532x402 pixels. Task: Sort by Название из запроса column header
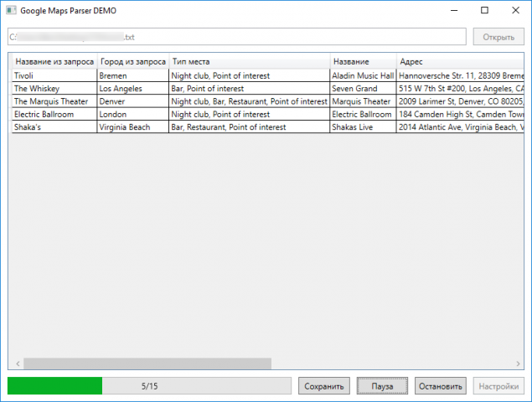(54, 61)
